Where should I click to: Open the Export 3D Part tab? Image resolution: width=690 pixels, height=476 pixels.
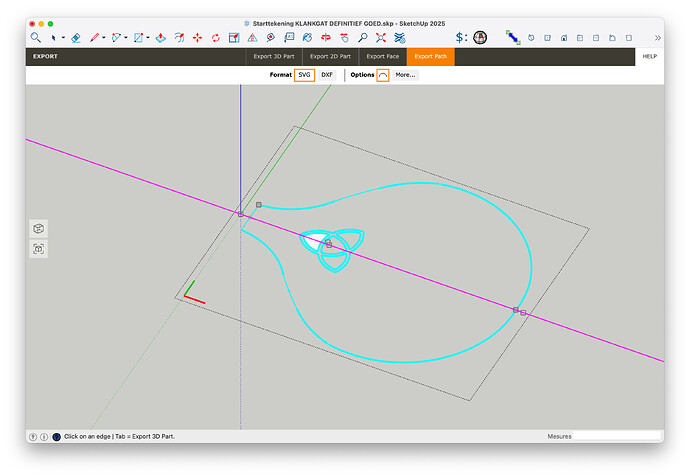pyautogui.click(x=274, y=56)
